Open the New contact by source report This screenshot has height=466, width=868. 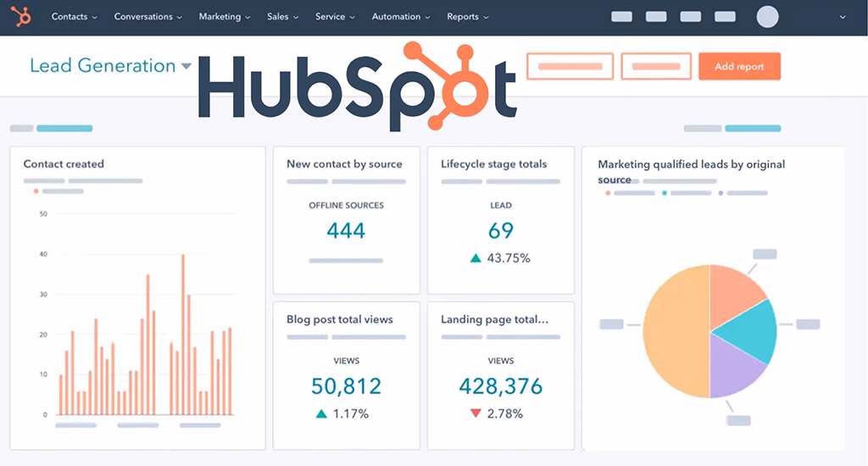click(344, 164)
